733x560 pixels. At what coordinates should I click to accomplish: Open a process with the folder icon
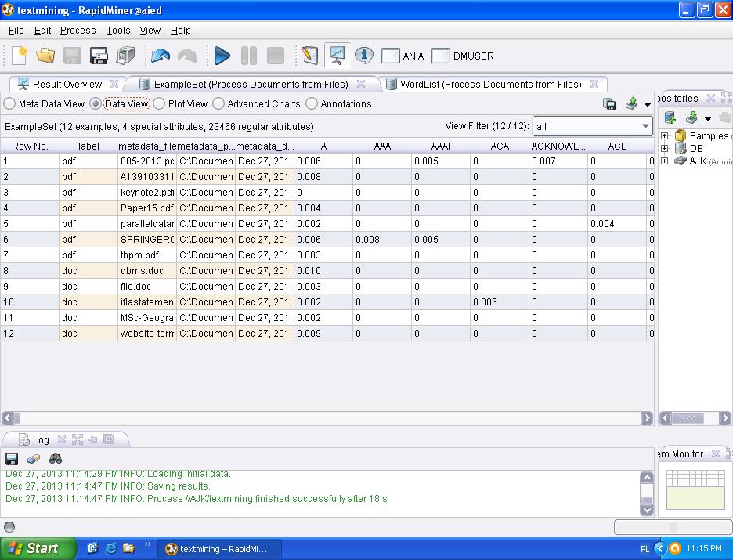[45, 56]
